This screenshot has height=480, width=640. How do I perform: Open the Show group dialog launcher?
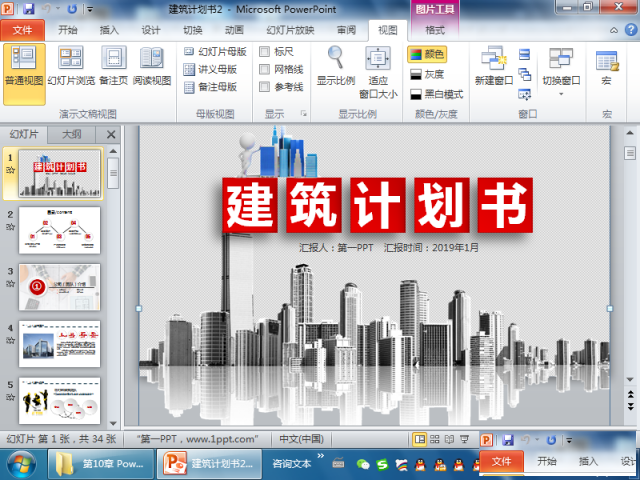(304, 113)
